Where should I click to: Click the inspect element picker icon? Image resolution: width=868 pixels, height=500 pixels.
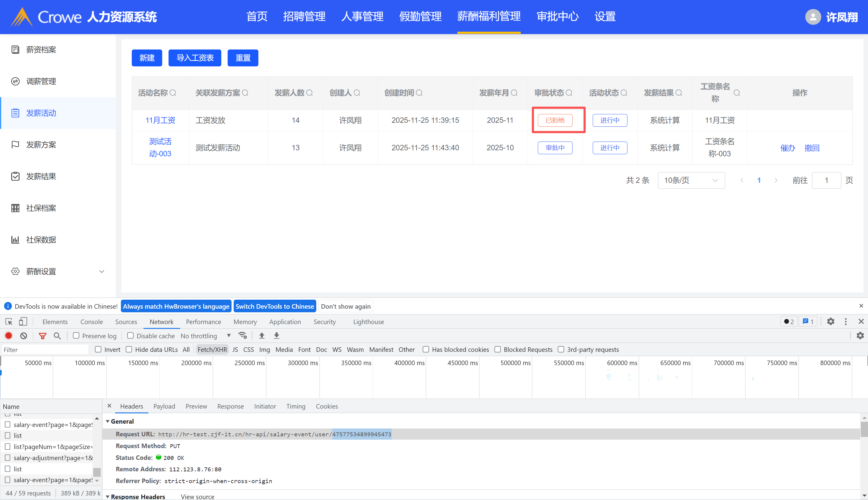[x=9, y=321]
